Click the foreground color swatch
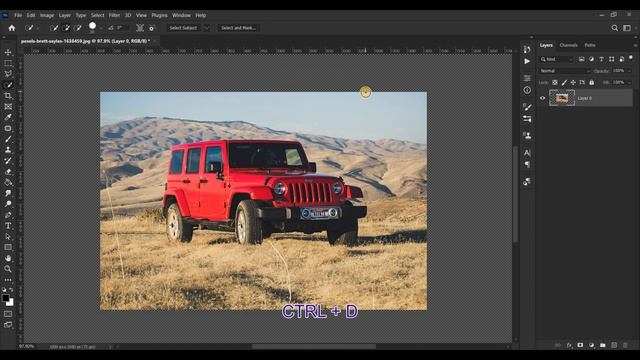The width and height of the screenshot is (640, 360). point(5,298)
